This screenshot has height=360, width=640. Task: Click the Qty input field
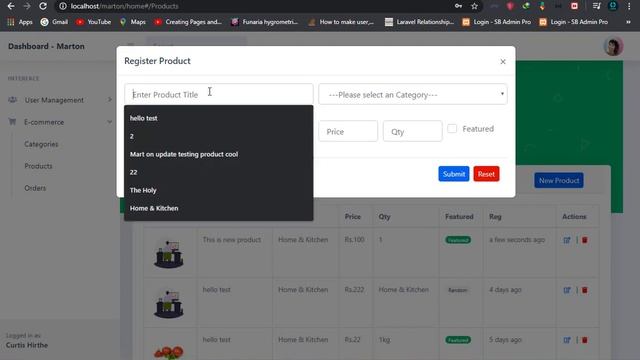point(412,131)
